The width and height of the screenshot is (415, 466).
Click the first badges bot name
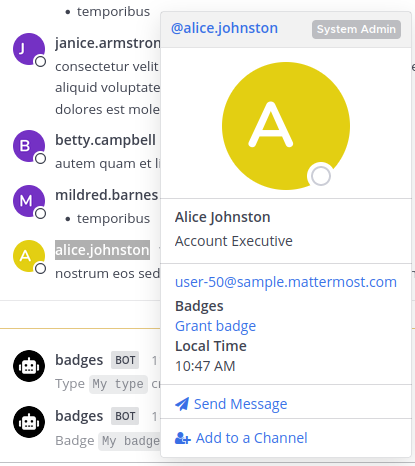click(79, 360)
